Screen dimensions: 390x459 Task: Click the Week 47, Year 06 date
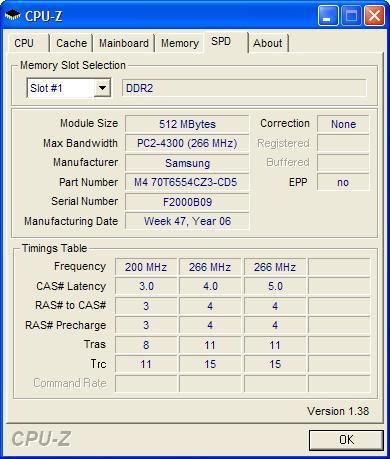click(187, 221)
